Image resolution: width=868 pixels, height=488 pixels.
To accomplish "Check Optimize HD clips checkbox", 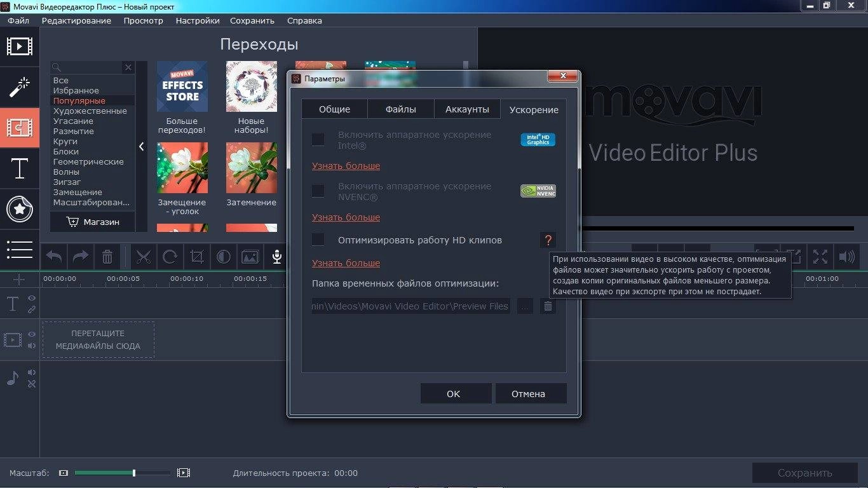I will click(318, 240).
